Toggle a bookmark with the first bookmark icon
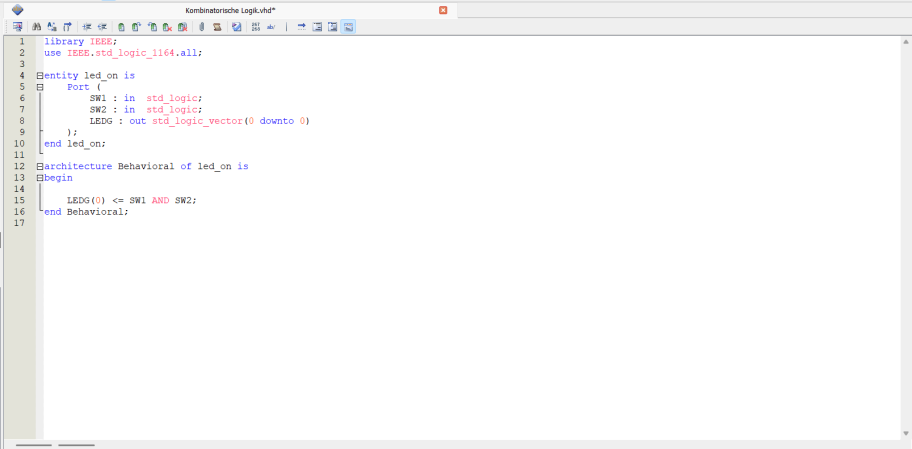Image resolution: width=912 pixels, height=449 pixels. coord(121,27)
